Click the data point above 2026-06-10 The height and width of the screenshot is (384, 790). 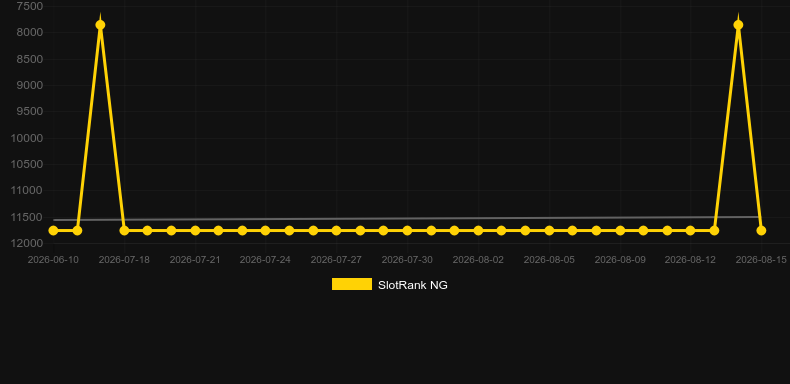[x=53, y=230]
